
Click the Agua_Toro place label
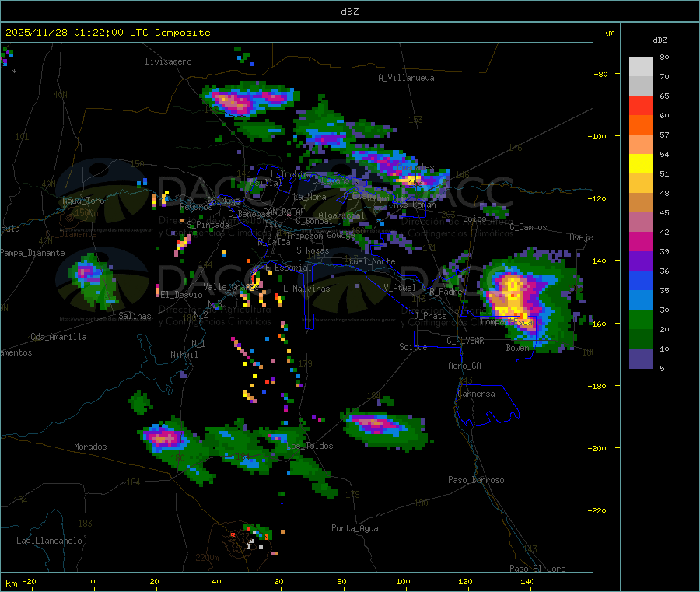(83, 201)
